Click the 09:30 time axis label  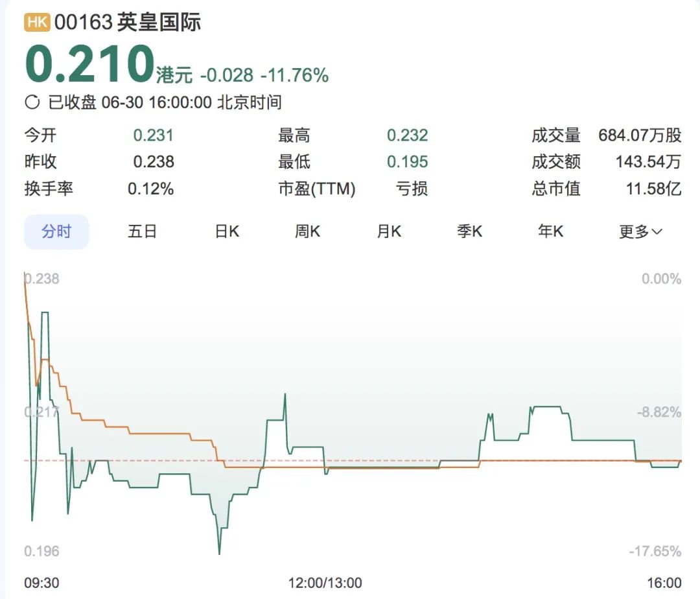point(41,583)
